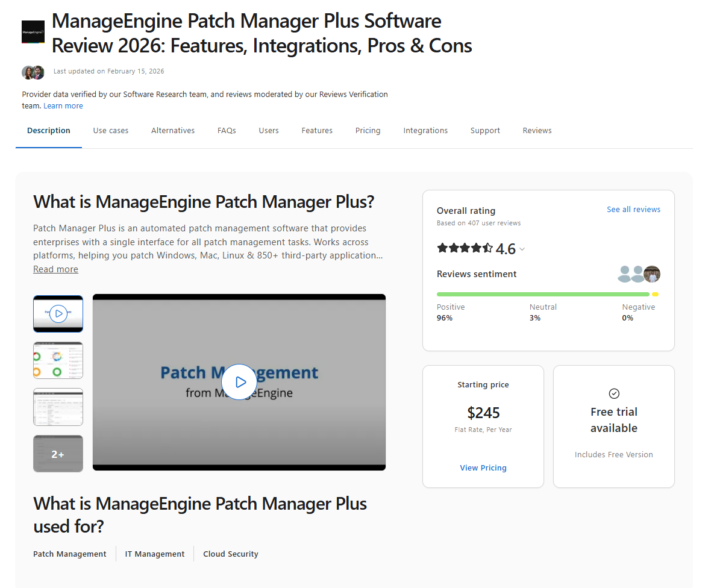Click the author avatars beside last updated date

click(33, 72)
